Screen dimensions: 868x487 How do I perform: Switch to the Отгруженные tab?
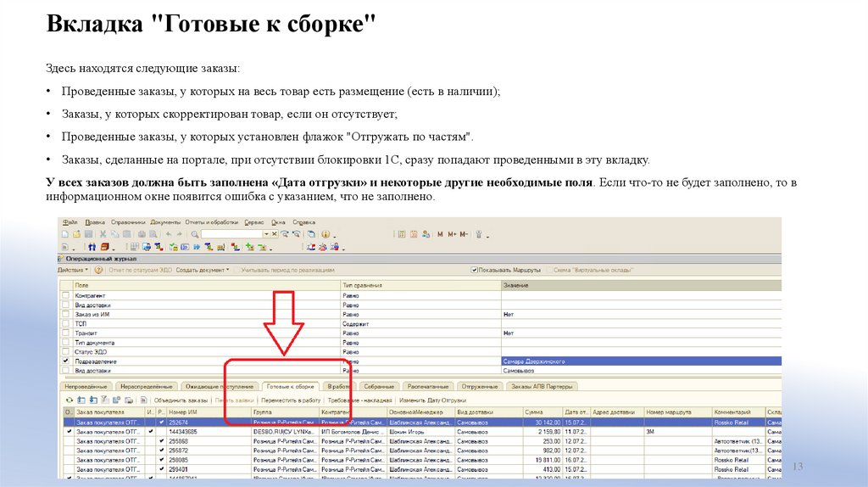pyautogui.click(x=480, y=387)
